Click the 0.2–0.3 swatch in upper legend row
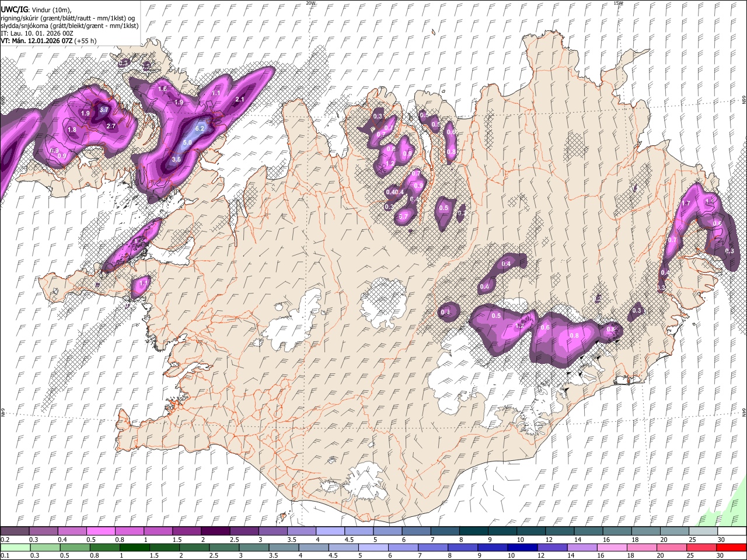Viewport: 747px width, 560px height. pos(15,531)
